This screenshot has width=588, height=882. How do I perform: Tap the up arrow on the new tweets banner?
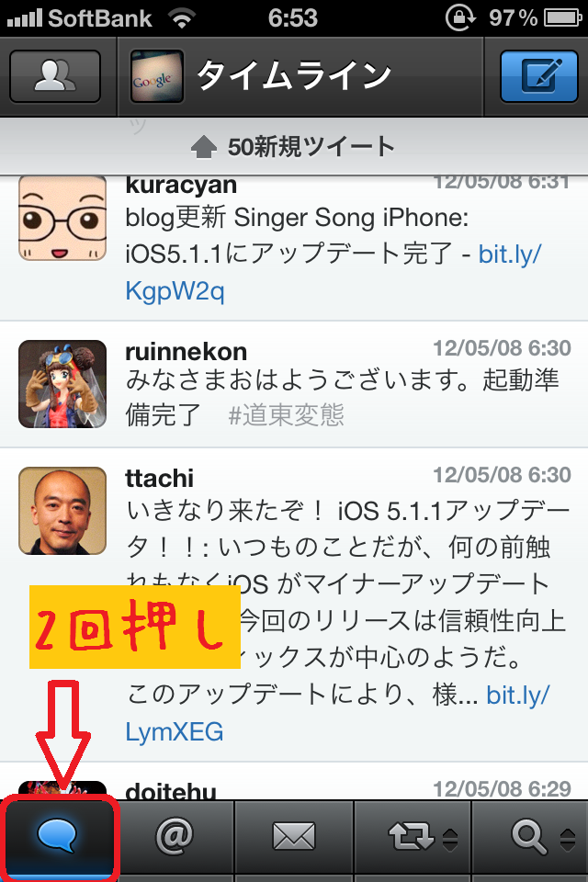[204, 148]
